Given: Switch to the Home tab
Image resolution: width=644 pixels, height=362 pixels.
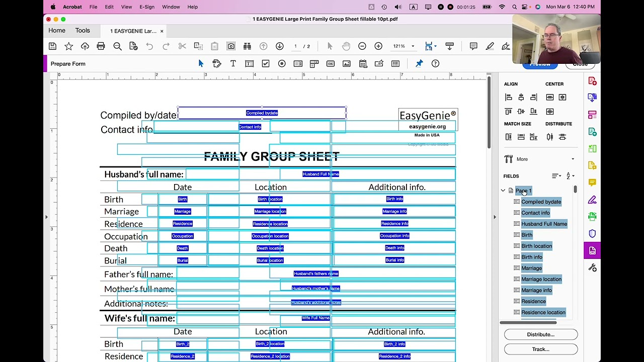Looking at the screenshot, I should coord(57,31).
